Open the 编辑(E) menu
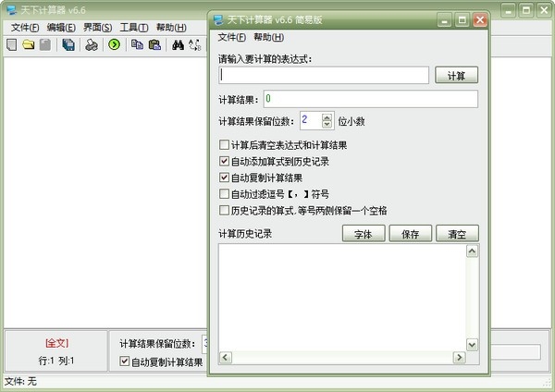 click(61, 28)
